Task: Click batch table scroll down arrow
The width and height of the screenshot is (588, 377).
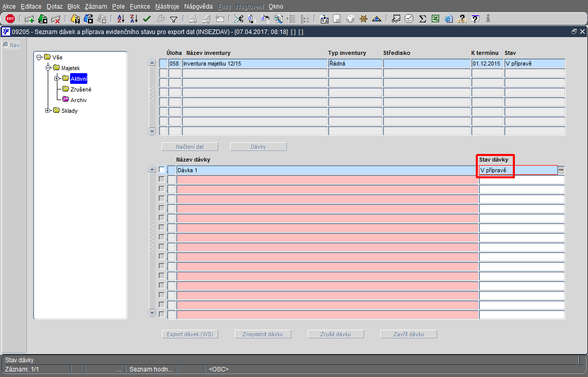Action: point(152,312)
